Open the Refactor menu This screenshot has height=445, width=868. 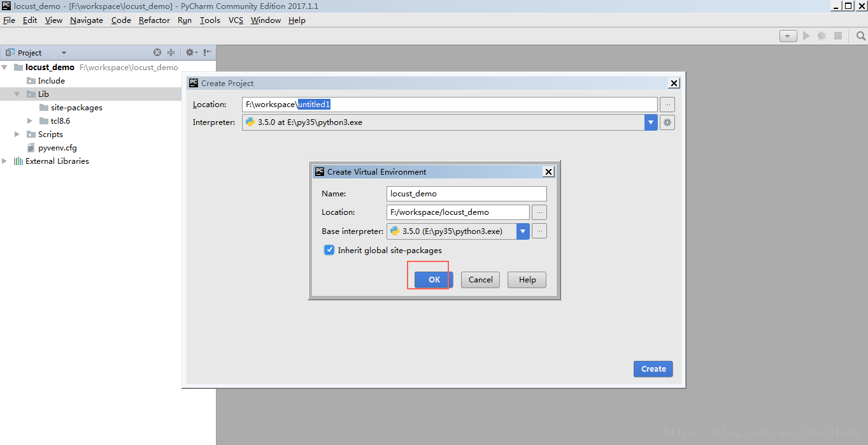154,20
